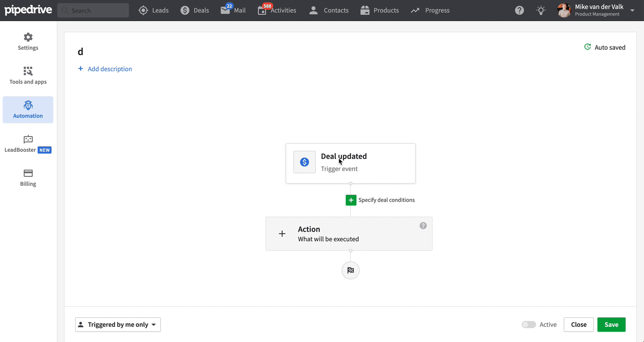Click the lightbulb sales assistant icon
This screenshot has height=342, width=644.
(541, 10)
